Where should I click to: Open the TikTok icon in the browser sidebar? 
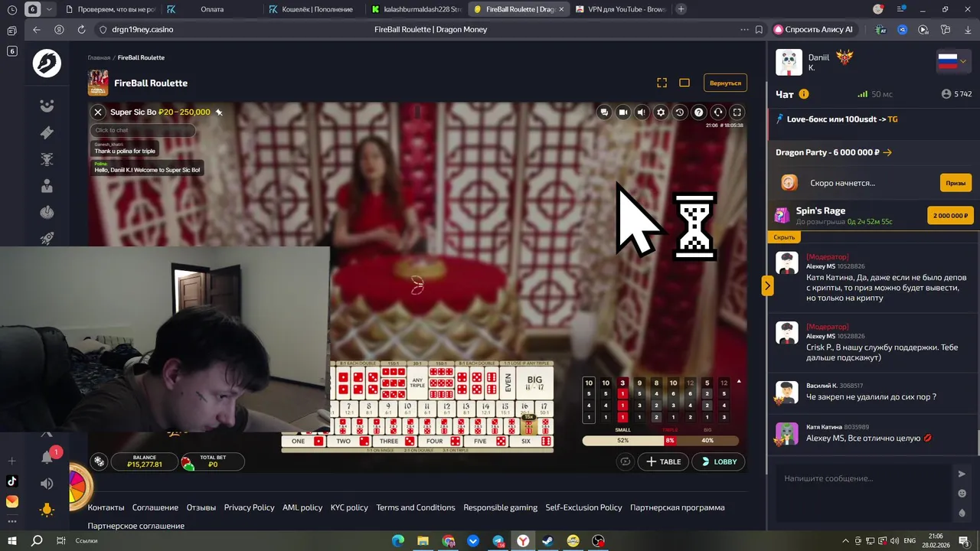coord(11,481)
